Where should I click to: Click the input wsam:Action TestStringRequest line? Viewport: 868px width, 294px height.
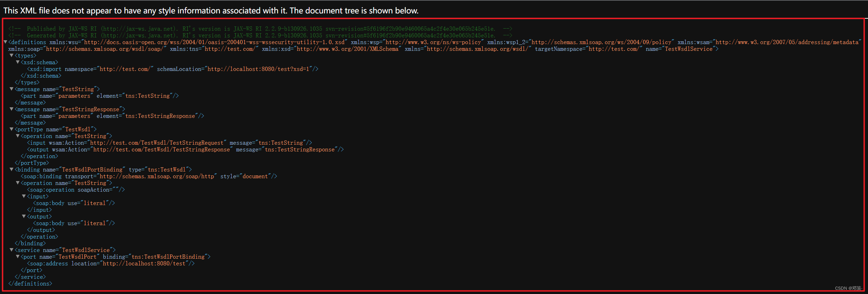pos(170,143)
